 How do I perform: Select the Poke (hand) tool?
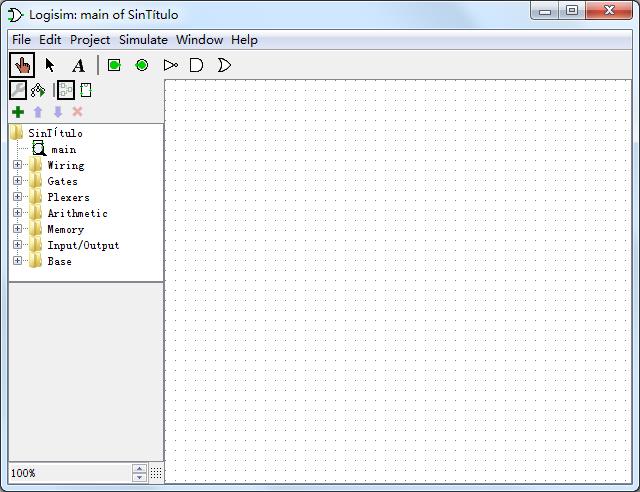pos(22,66)
